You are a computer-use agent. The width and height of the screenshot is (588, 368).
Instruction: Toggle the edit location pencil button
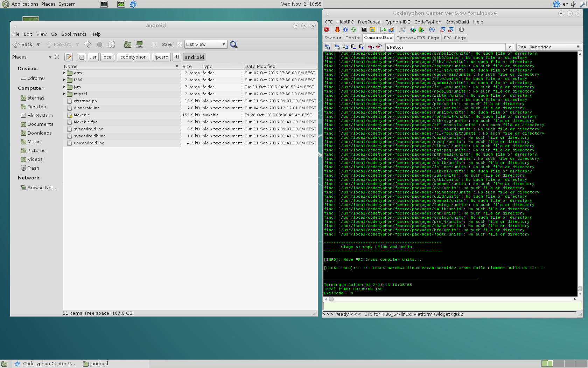[69, 57]
